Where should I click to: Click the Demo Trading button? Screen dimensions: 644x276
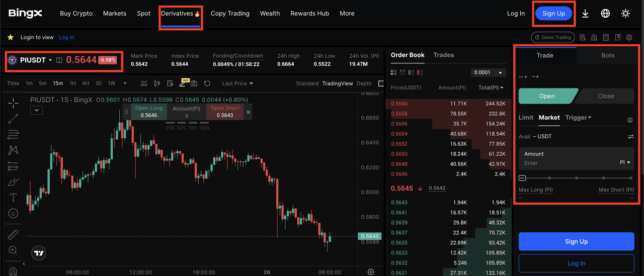click(x=552, y=37)
